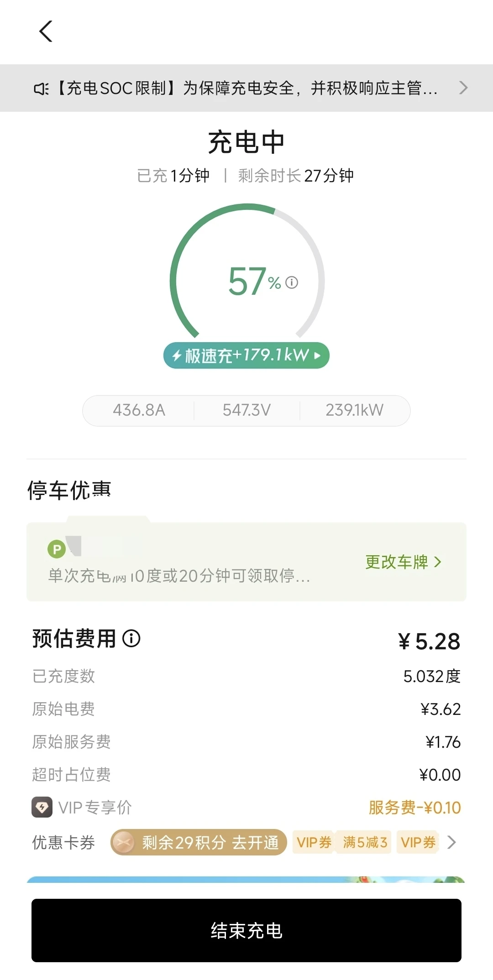Tap the info icon beside 57%

click(292, 282)
